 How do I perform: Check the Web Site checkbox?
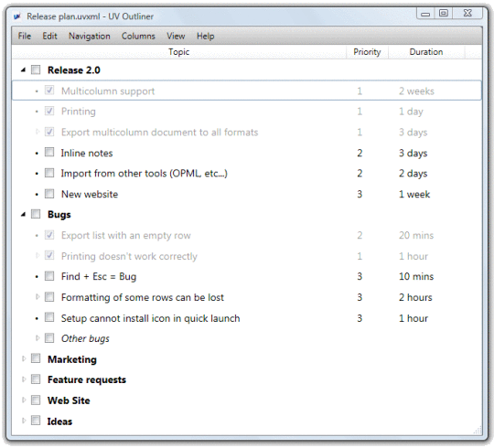(x=36, y=400)
